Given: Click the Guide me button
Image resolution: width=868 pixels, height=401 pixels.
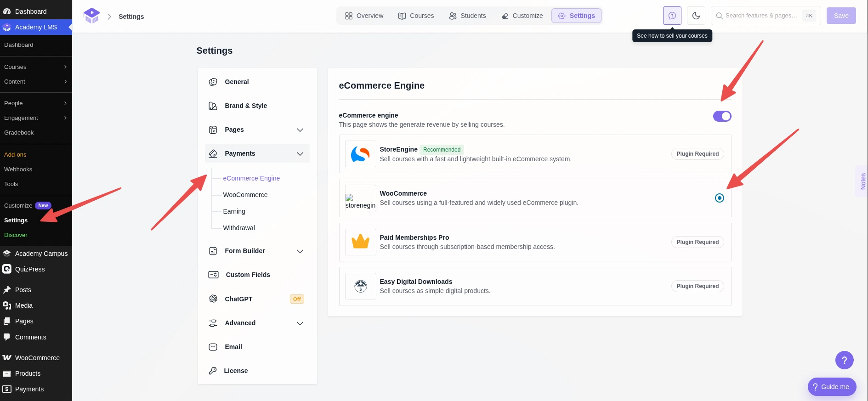Looking at the screenshot, I should click(832, 387).
